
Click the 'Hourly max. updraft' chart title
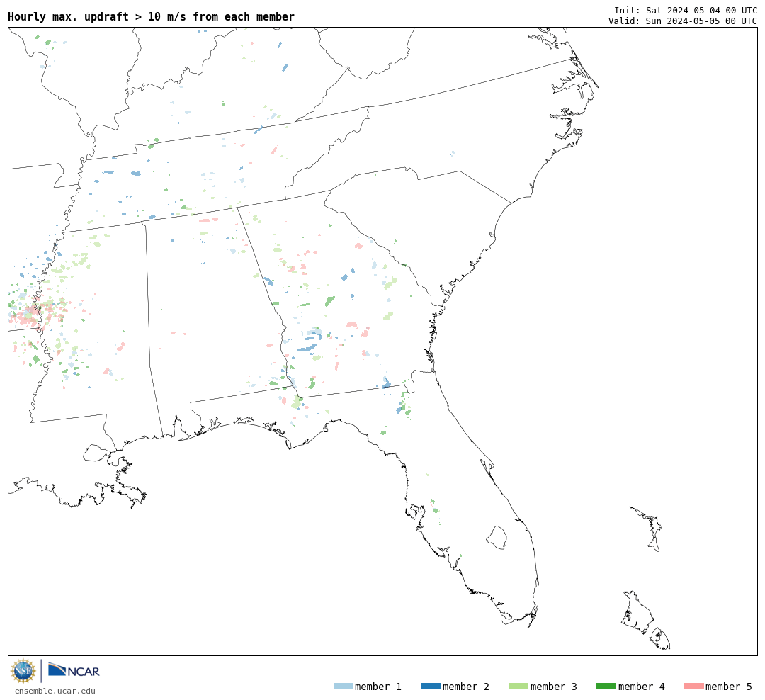point(152,17)
